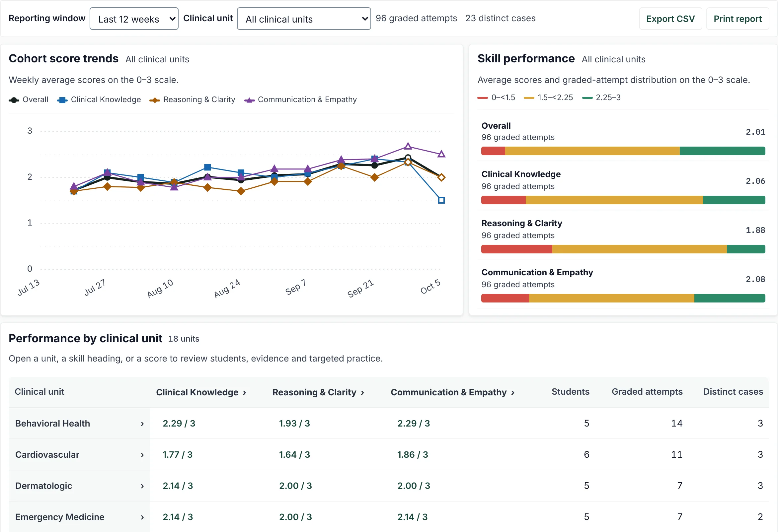Click the Reasoning & Clarity Oct 5 diamond marker
This screenshot has width=778, height=532.
(x=441, y=177)
